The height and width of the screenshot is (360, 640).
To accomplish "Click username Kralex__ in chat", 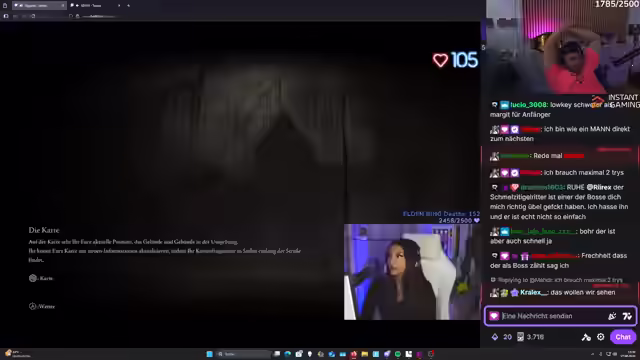I will [534, 292].
